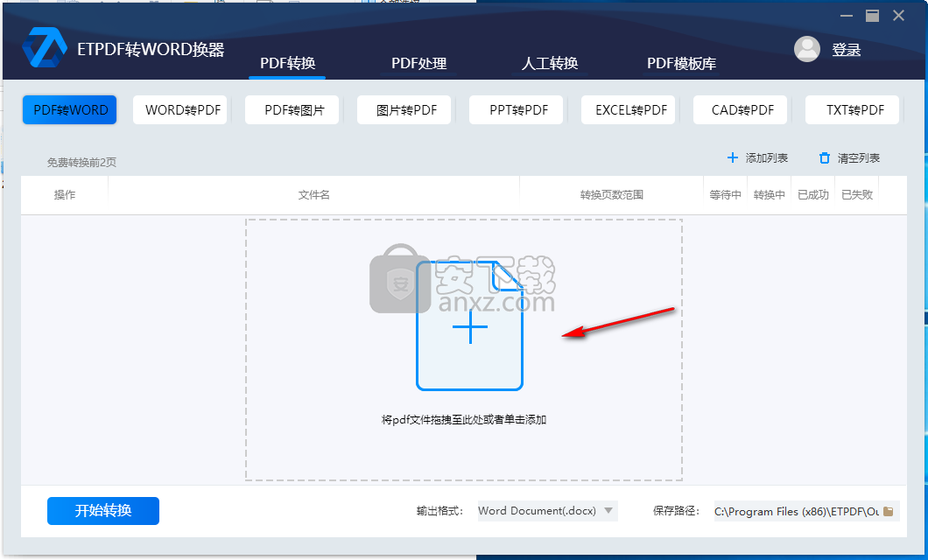The image size is (928, 560).
Task: Open the PDF模板库 tab
Action: pyautogui.click(x=681, y=63)
